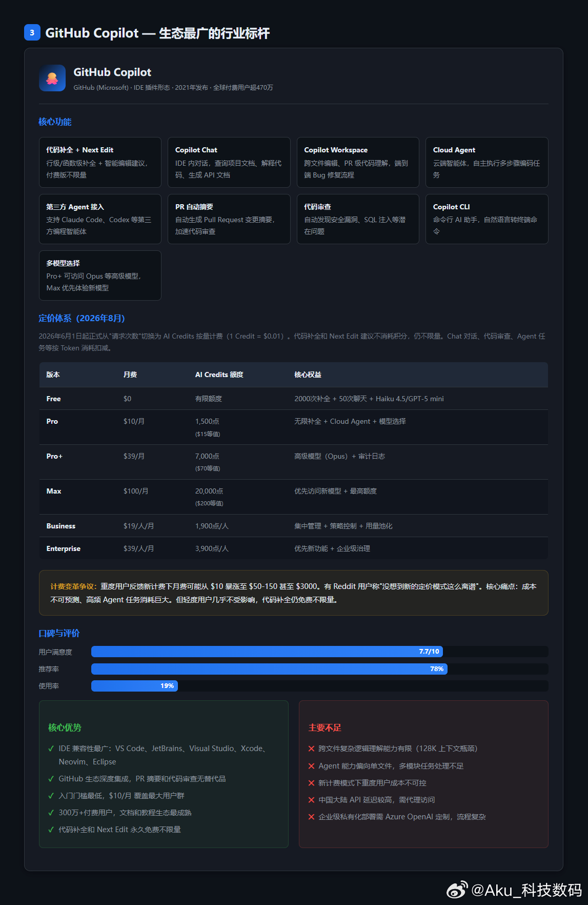This screenshot has height=905, width=588.
Task: Click checkmark beside 入门门槛最低
Action: pyautogui.click(x=51, y=796)
